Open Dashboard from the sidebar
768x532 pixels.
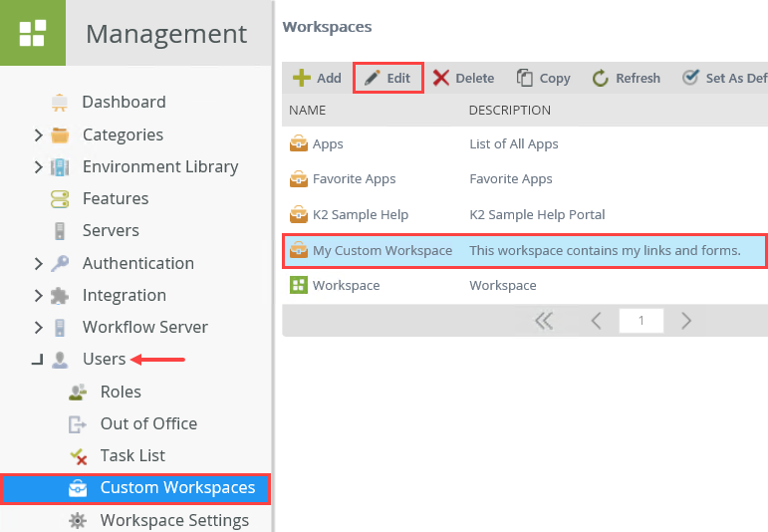[x=124, y=102]
